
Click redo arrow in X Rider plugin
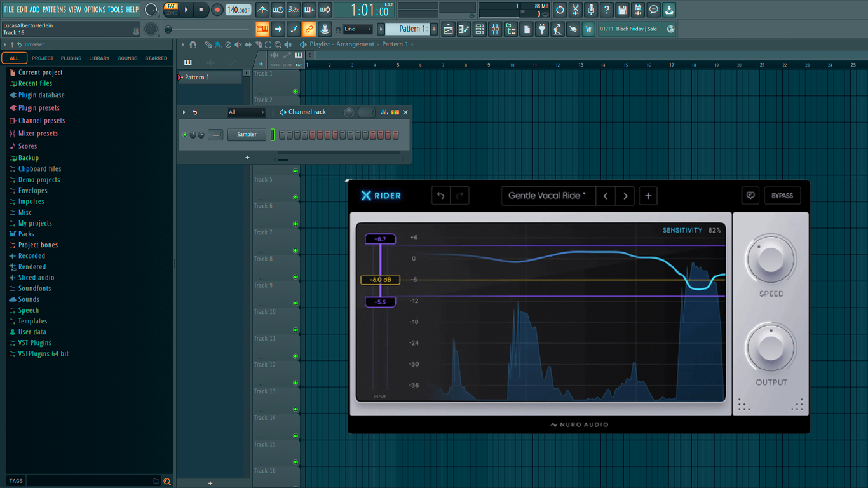pos(460,196)
